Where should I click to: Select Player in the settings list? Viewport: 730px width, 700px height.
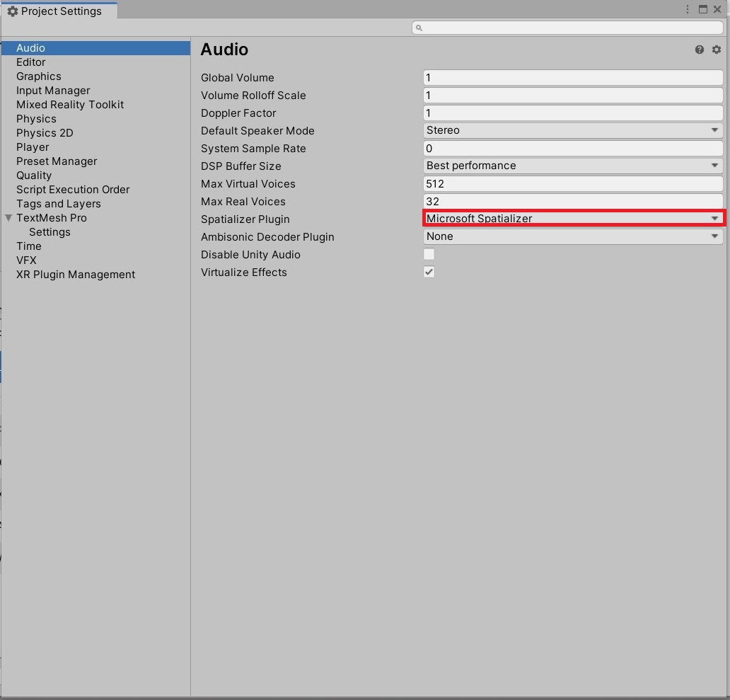tap(95, 147)
